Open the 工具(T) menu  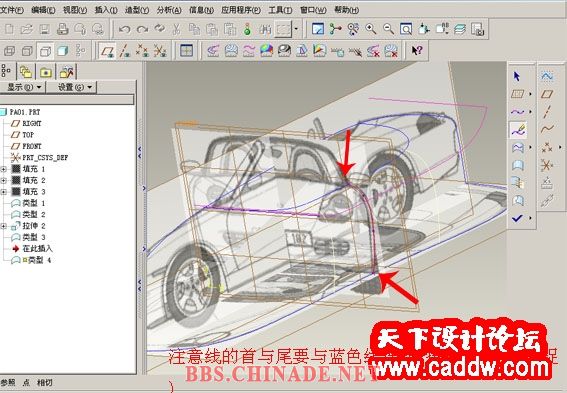[280, 10]
